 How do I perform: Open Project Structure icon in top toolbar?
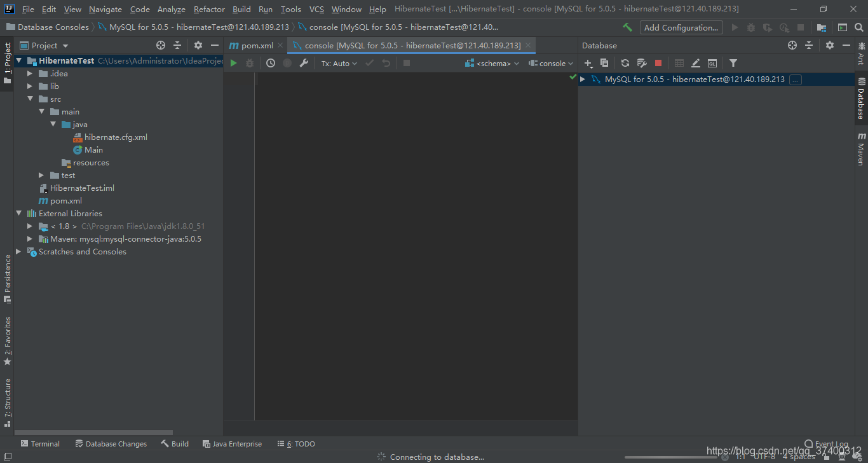click(822, 27)
